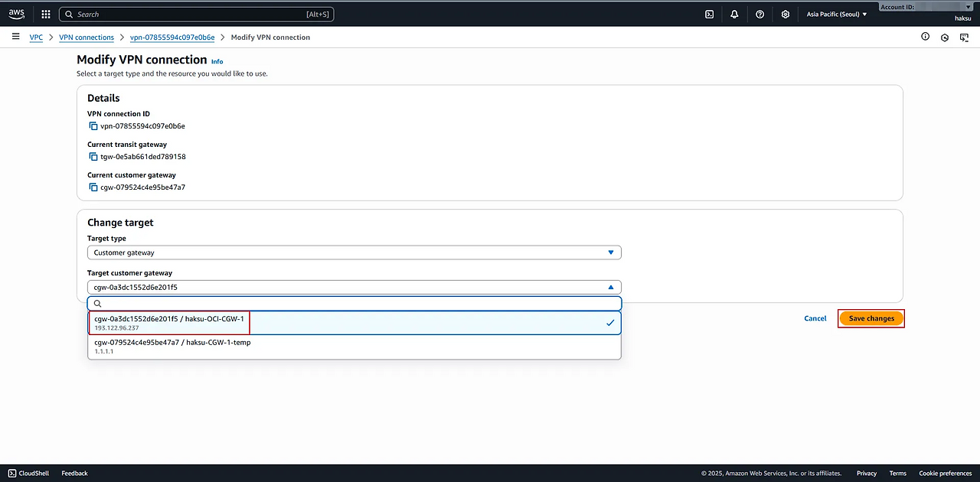Copy the current customer gateway ID
Viewport: 980px width, 482px height.
[x=93, y=187]
